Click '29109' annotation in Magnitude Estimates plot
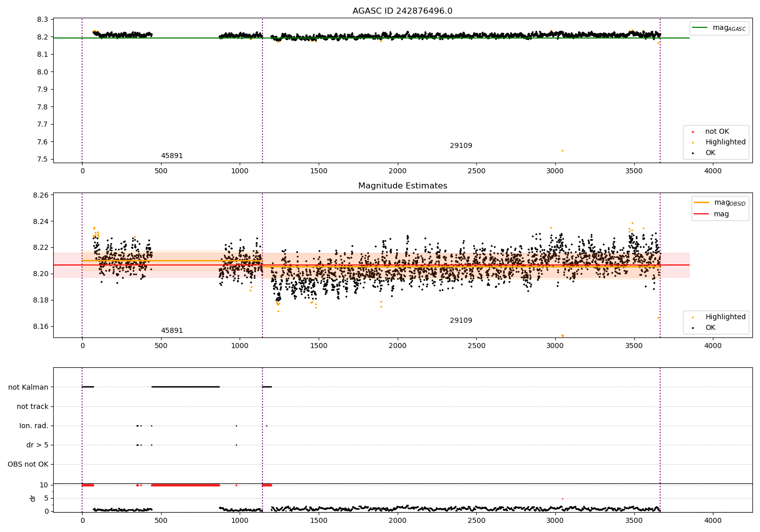This screenshot has height=532, width=760. pyautogui.click(x=461, y=321)
